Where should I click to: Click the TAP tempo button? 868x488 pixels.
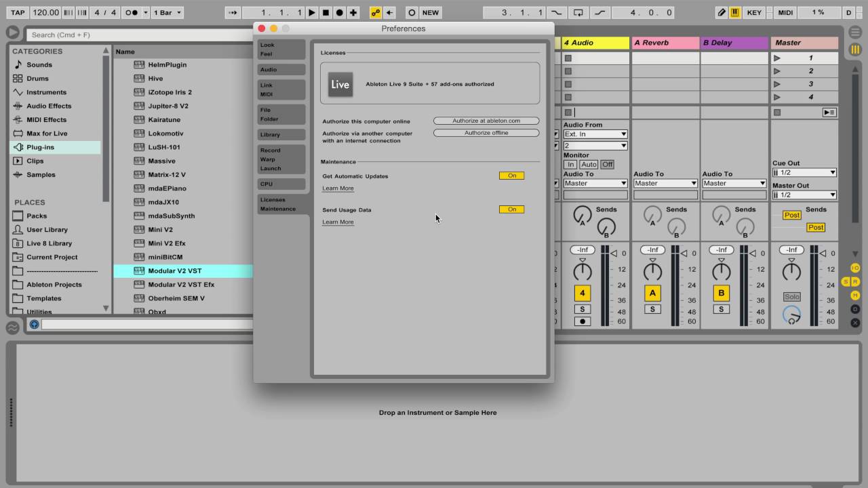[18, 12]
